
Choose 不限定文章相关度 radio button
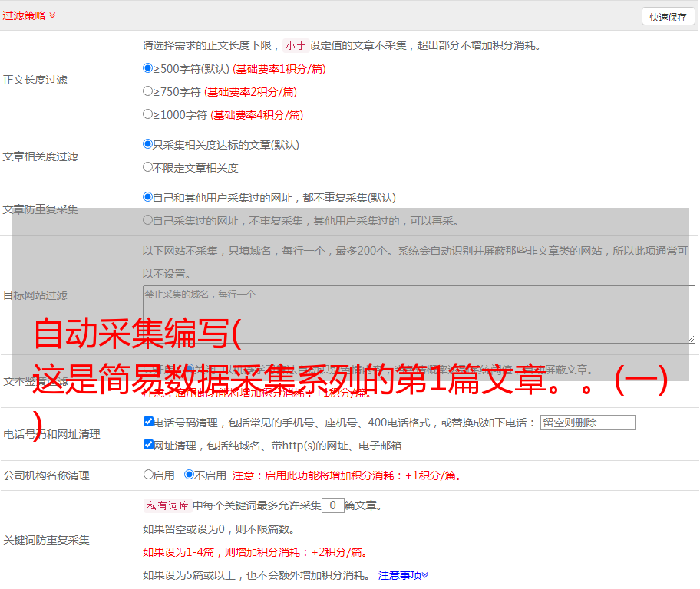tap(148, 167)
